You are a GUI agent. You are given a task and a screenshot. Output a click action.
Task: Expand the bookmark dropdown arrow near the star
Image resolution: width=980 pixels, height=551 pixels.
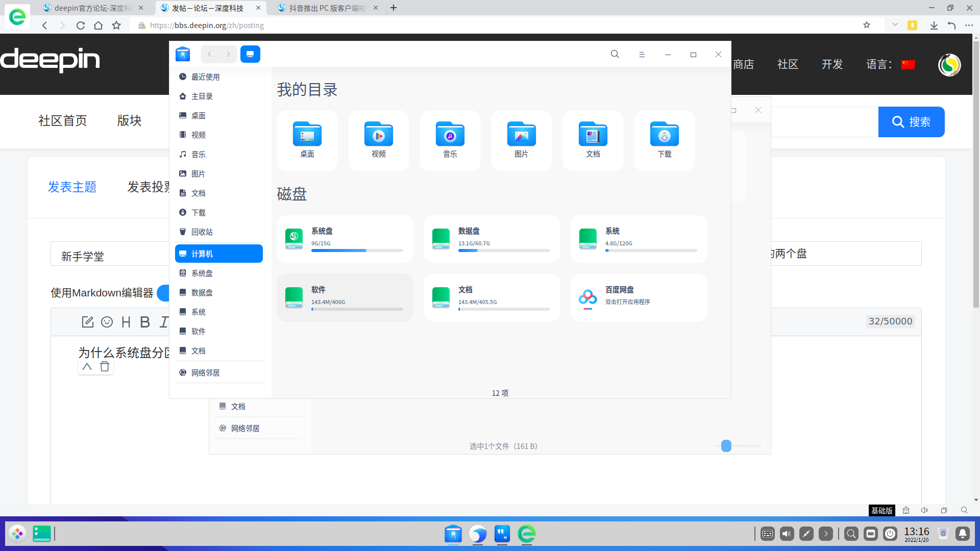pyautogui.click(x=895, y=25)
